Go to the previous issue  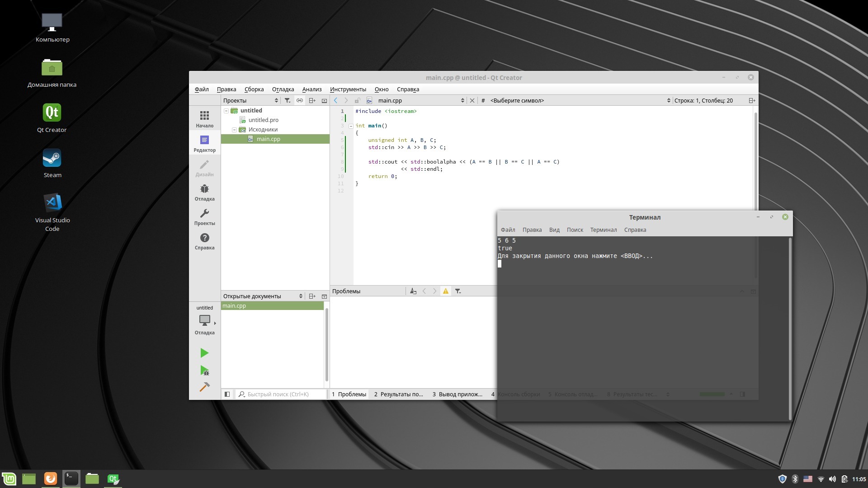pyautogui.click(x=424, y=291)
